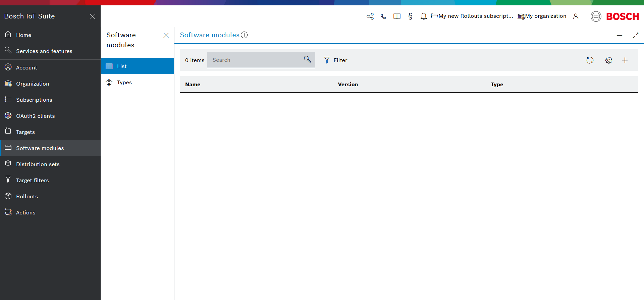Image resolution: width=644 pixels, height=300 pixels.
Task: Open table settings gear icon
Action: point(608,60)
